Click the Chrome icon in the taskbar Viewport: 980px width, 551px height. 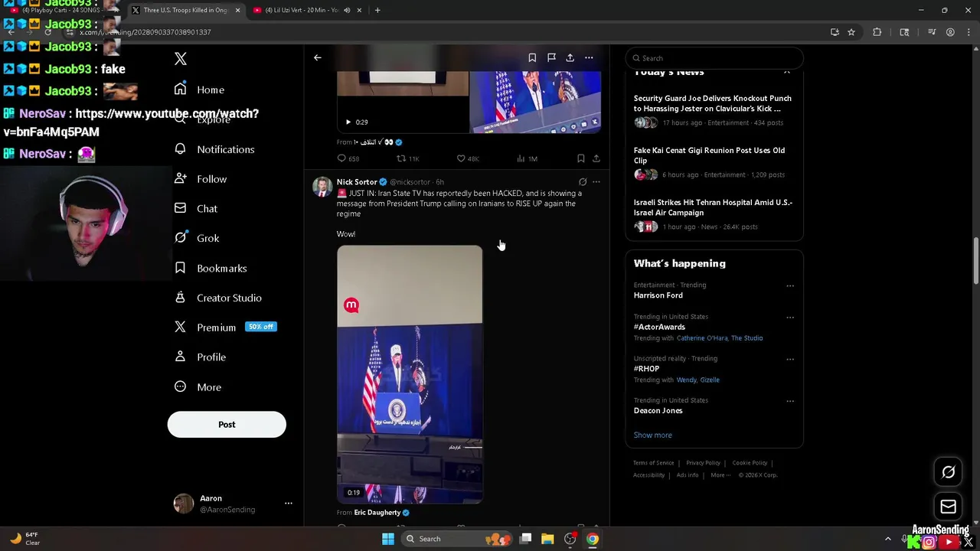click(x=593, y=539)
